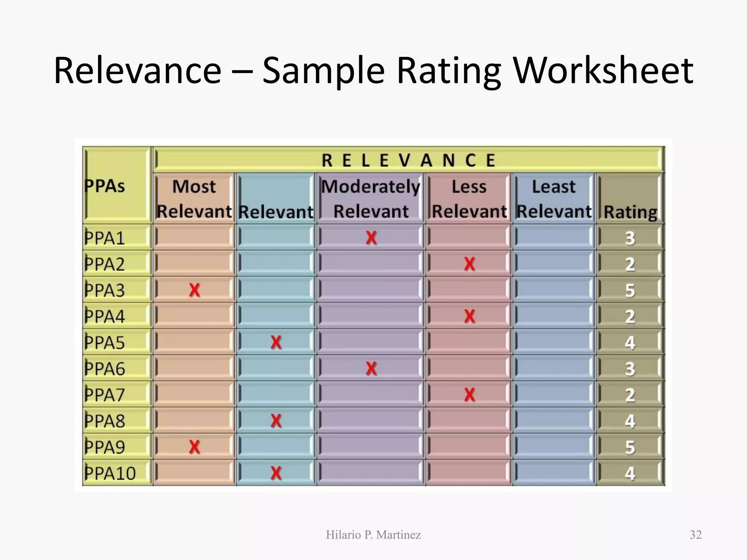Viewport: 747px width, 560px height.
Task: Click the Hilario P. Martinez footer text
Action: coord(373,534)
